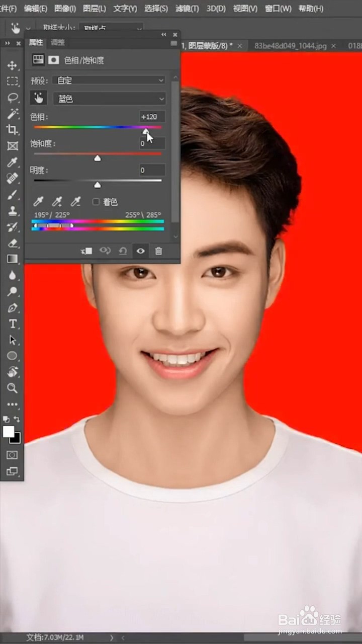Viewport: 362px width, 644px height.
Task: Select the Path Selection tool
Action: point(12,340)
